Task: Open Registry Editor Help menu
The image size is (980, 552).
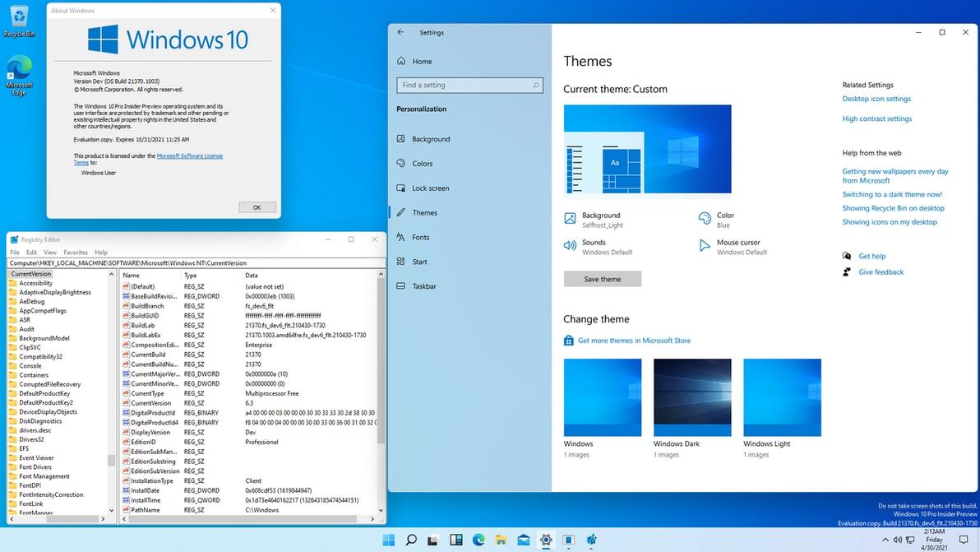Action: [x=101, y=253]
